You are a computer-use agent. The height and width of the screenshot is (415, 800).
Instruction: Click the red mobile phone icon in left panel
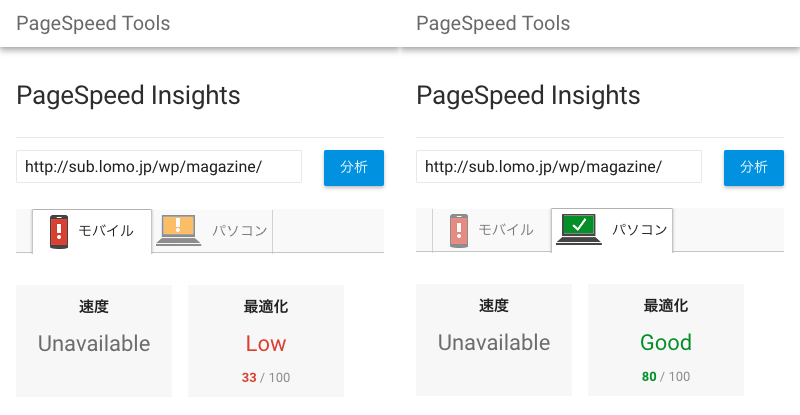tap(59, 232)
